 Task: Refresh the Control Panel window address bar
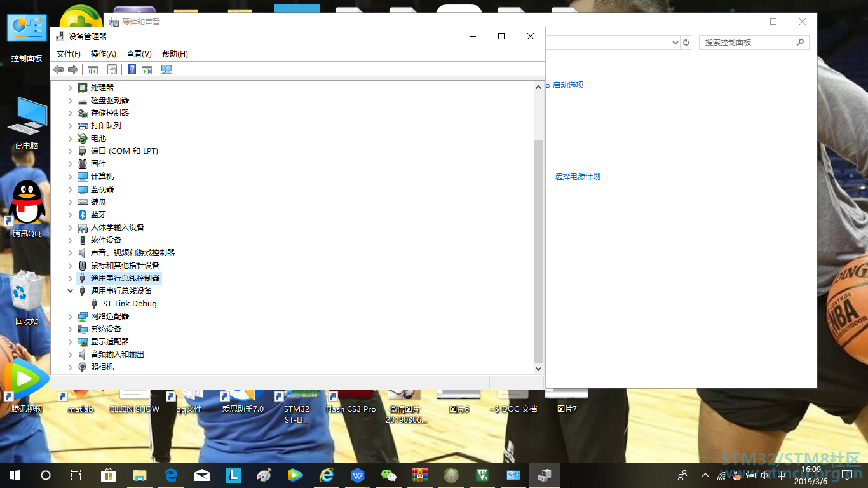click(x=686, y=43)
